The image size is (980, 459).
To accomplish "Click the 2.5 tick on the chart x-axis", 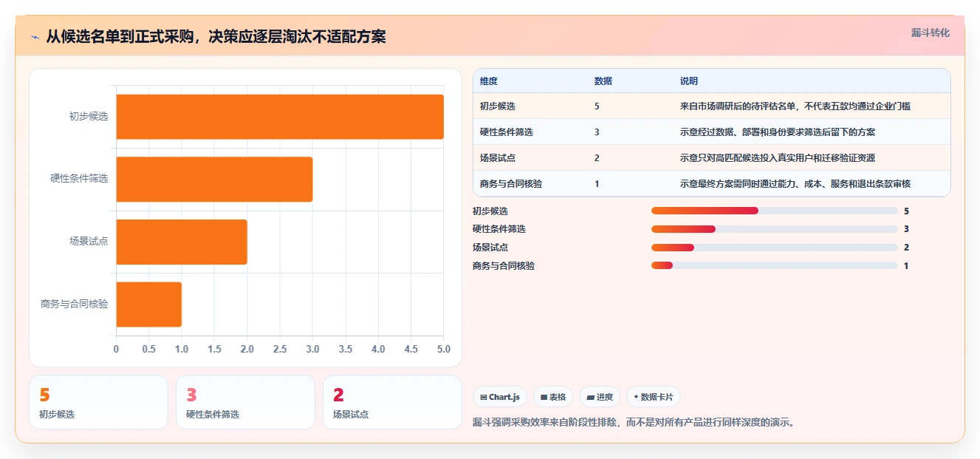I will coord(280,349).
